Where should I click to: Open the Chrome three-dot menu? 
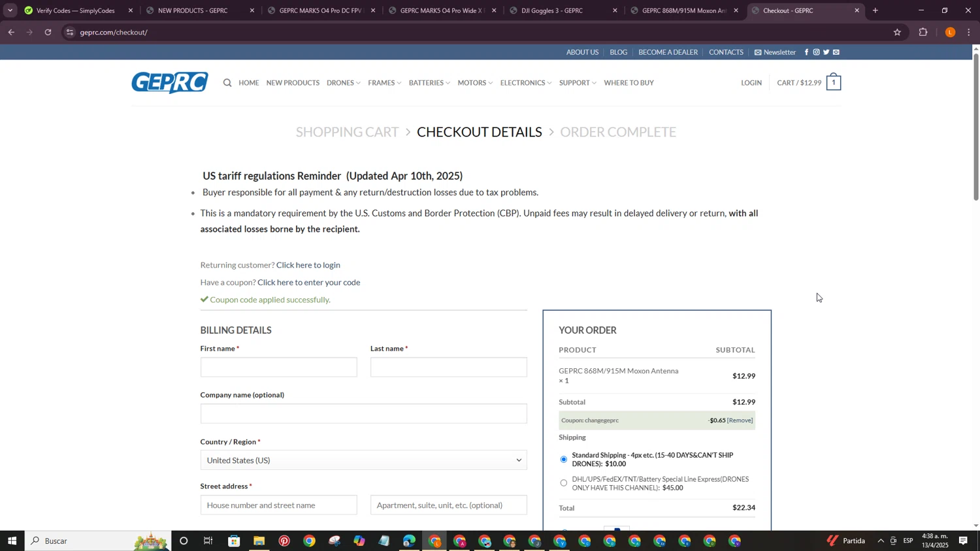(969, 32)
